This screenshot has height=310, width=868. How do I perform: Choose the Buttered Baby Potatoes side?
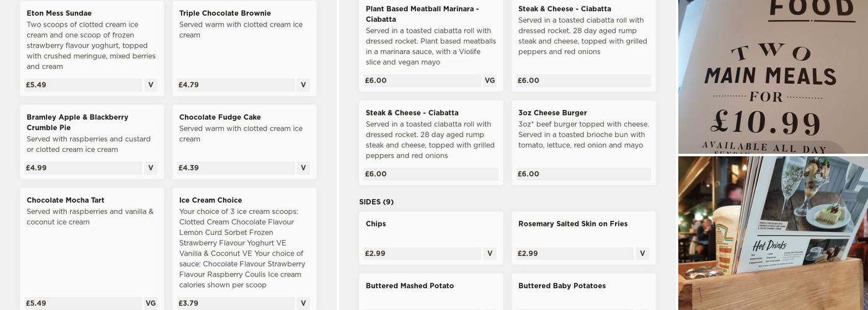[x=562, y=286]
